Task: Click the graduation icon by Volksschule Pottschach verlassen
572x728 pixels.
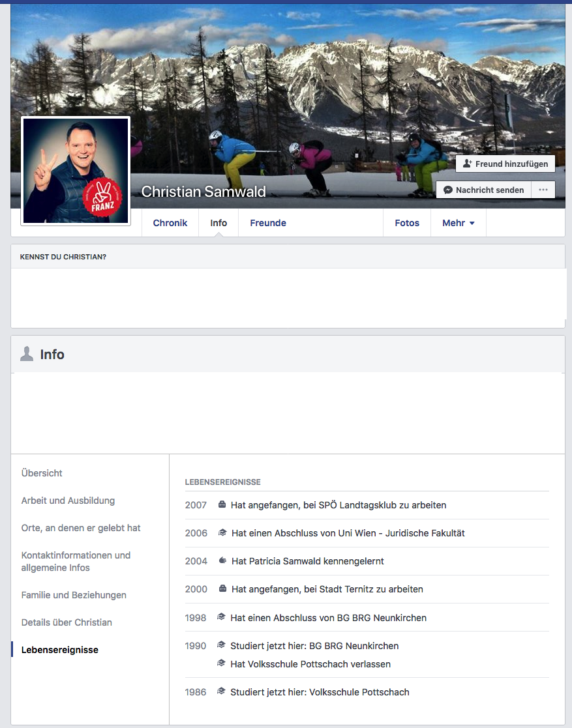Action: tap(221, 663)
